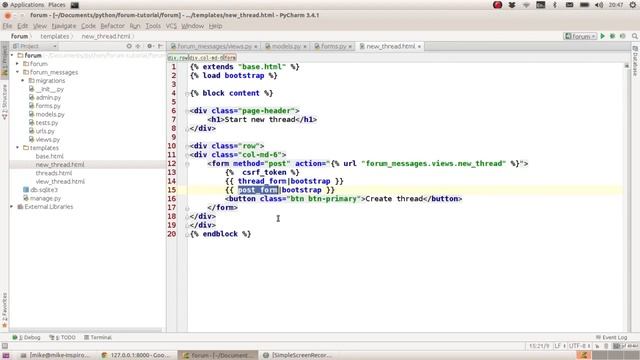Open views.py in the project tree
This screenshot has width=640, height=360.
[x=44, y=140]
